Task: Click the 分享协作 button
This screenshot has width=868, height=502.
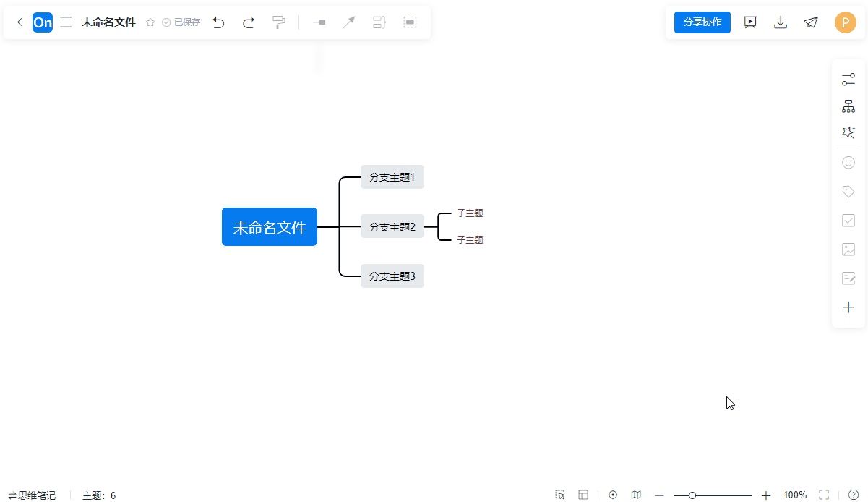Action: tap(702, 22)
